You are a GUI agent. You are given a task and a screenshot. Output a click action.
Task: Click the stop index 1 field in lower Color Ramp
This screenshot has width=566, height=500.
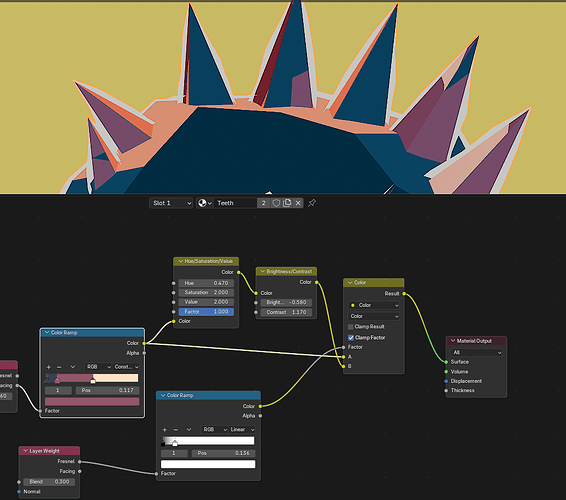point(174,453)
